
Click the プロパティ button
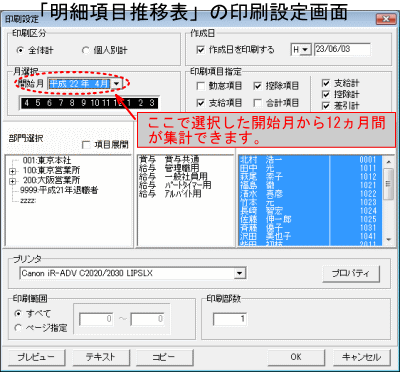[351, 274]
